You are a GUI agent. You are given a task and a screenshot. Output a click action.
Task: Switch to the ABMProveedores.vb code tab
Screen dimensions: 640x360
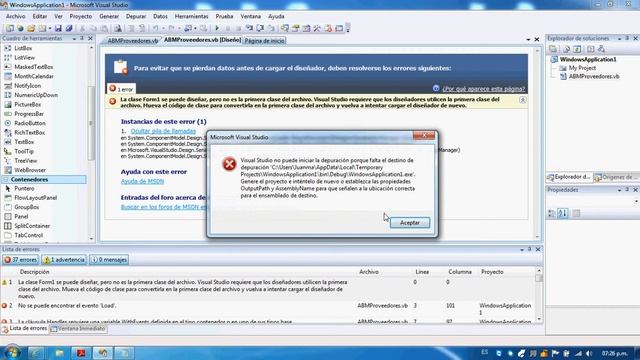[x=132, y=41]
